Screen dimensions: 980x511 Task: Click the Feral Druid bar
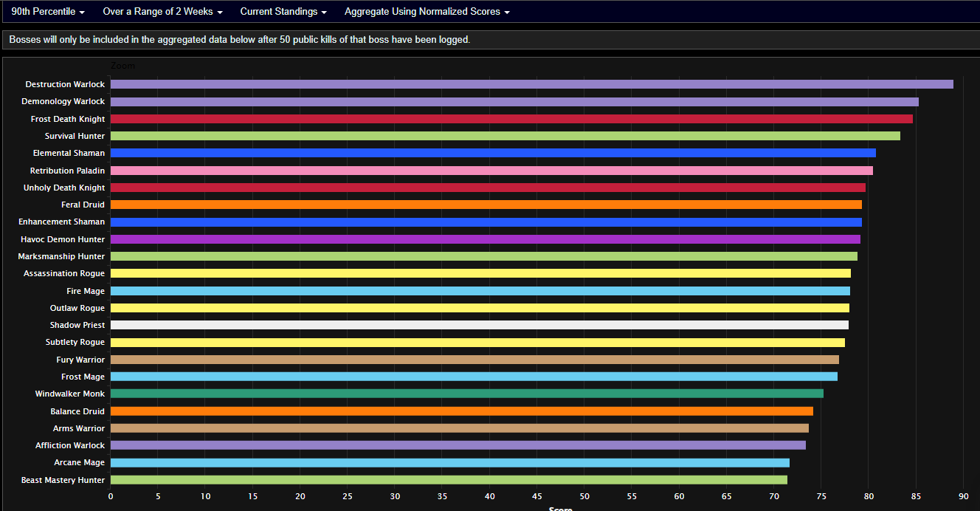tap(486, 205)
